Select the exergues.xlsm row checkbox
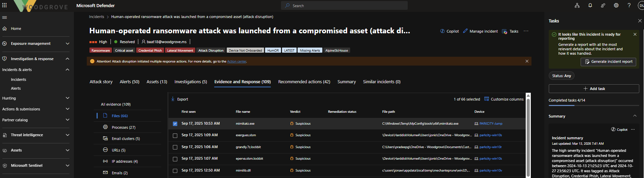 point(175,136)
